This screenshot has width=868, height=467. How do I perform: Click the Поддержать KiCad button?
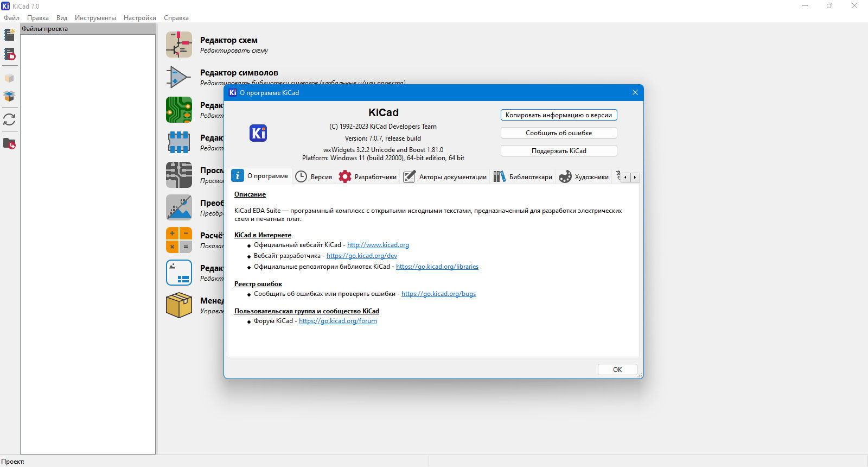(x=559, y=151)
